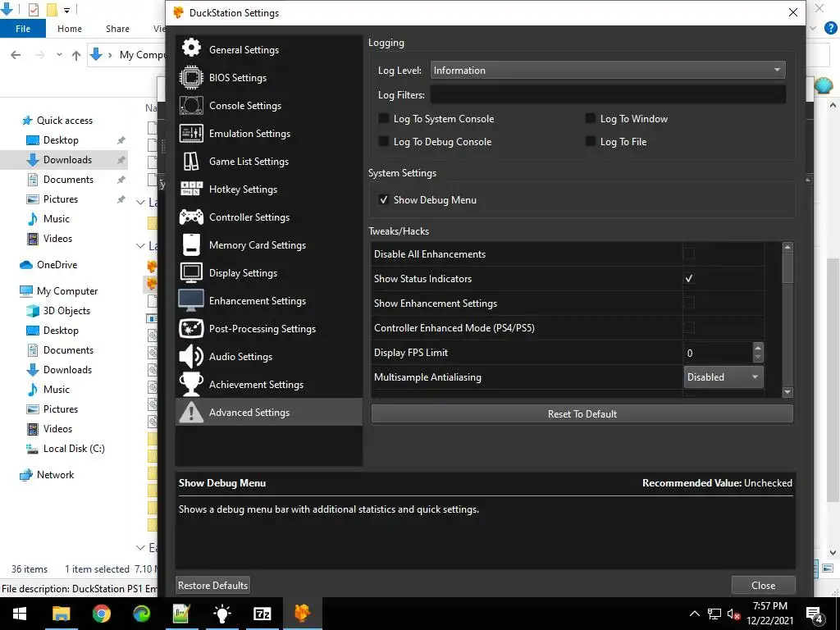Screen dimensions: 840x630
Task: Select Emulation Settings sliders icon
Action: [x=191, y=133]
